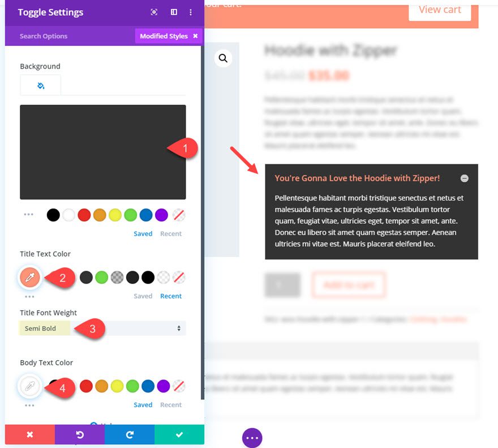Expand background color palette ellipsis
The width and height of the screenshot is (498, 448).
click(29, 214)
